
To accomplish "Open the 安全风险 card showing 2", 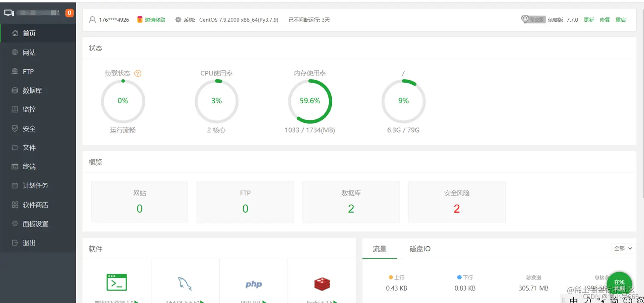I will point(457,202).
